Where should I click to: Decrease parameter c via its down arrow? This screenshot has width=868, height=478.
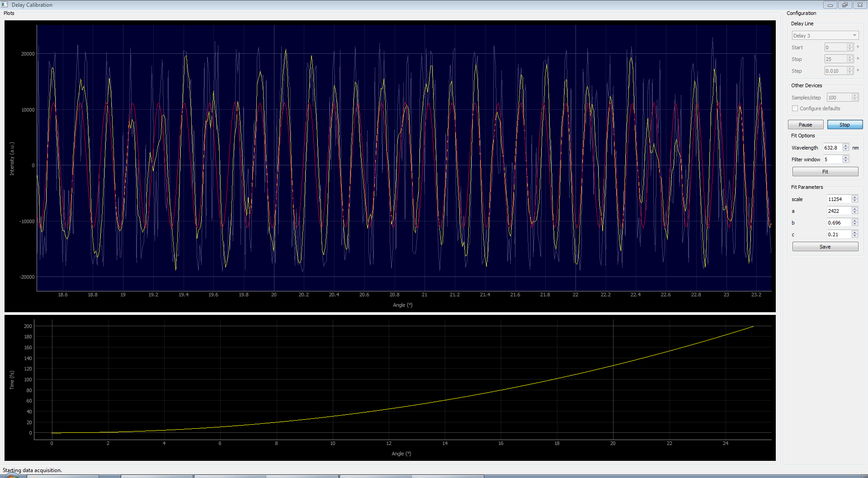pos(855,236)
